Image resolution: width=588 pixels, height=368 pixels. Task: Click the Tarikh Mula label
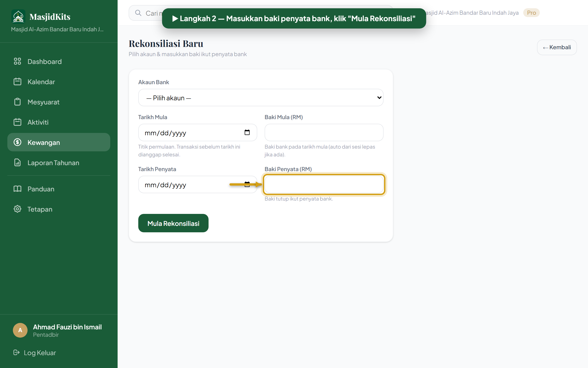pyautogui.click(x=153, y=117)
